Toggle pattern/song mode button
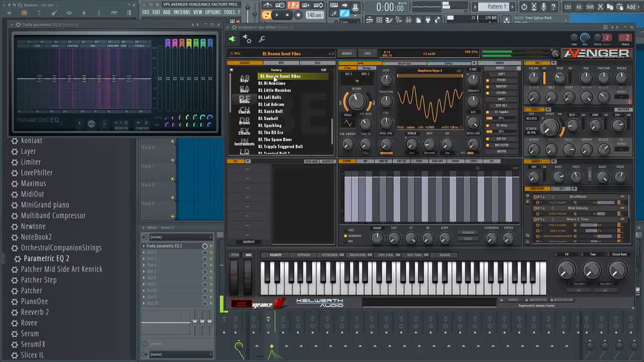This screenshot has width=644, height=362. pos(266,15)
